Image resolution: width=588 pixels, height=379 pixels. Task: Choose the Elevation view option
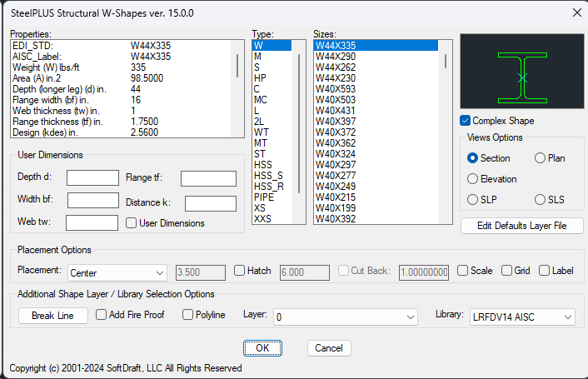pyautogui.click(x=472, y=179)
